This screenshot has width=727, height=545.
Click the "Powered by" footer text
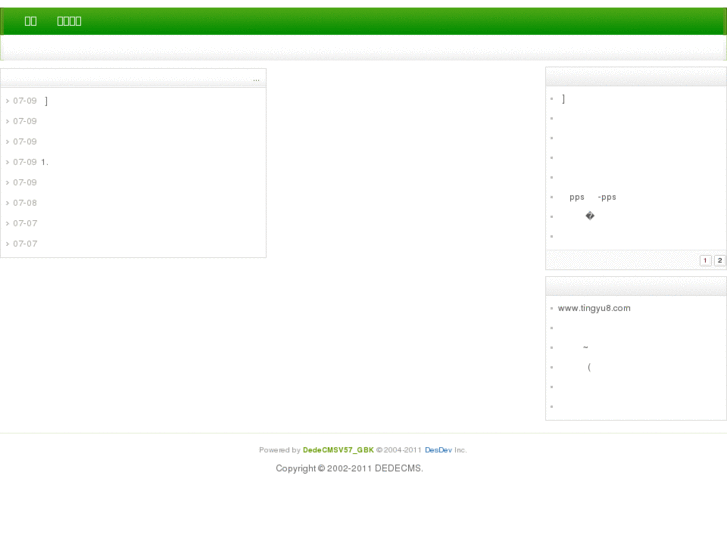point(280,450)
